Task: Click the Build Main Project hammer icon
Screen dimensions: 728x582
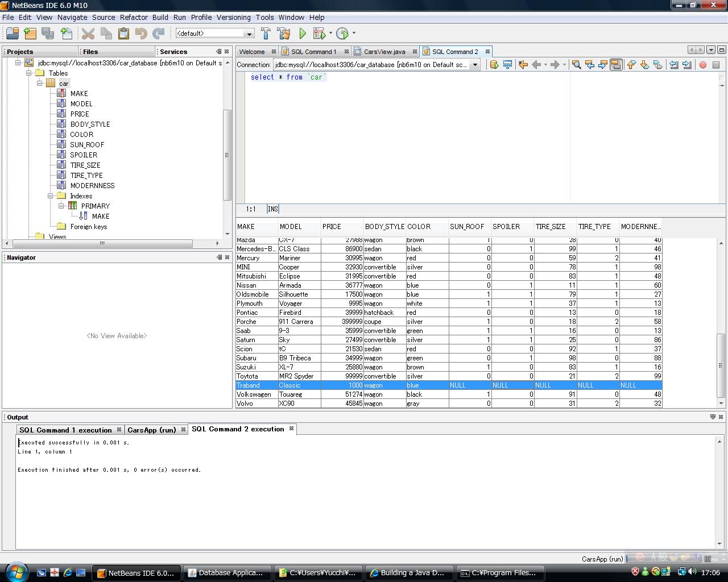Action: (x=266, y=34)
